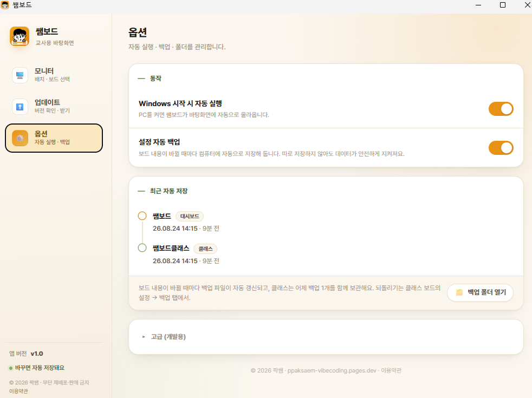Maximize the 쌤보드 window
The width and height of the screenshot is (532, 398).
click(x=503, y=5)
